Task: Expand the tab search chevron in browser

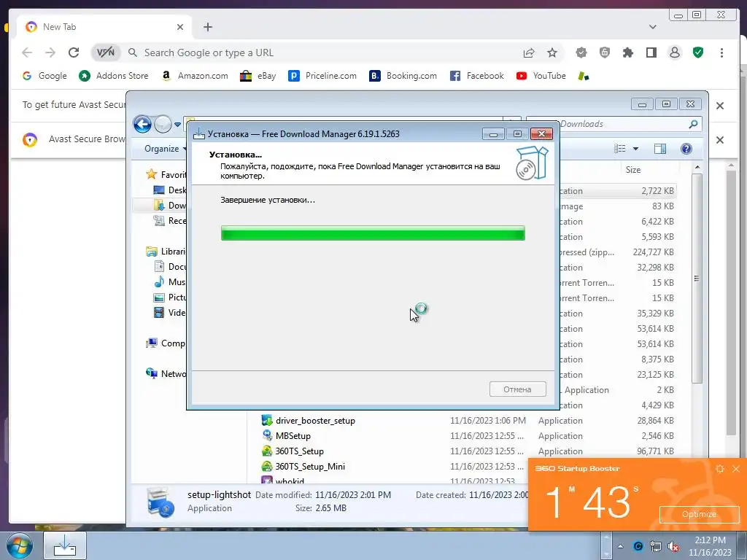Action: click(x=653, y=27)
